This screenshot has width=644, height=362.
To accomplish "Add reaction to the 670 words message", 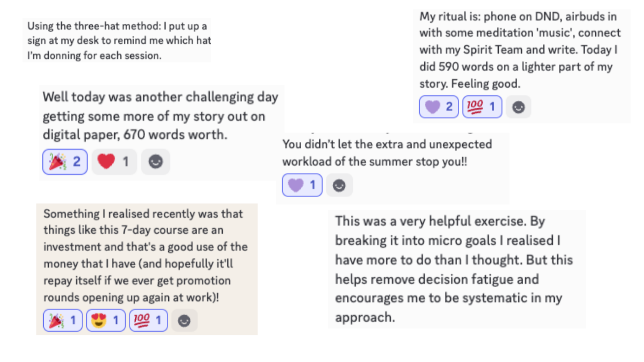I will click(156, 162).
